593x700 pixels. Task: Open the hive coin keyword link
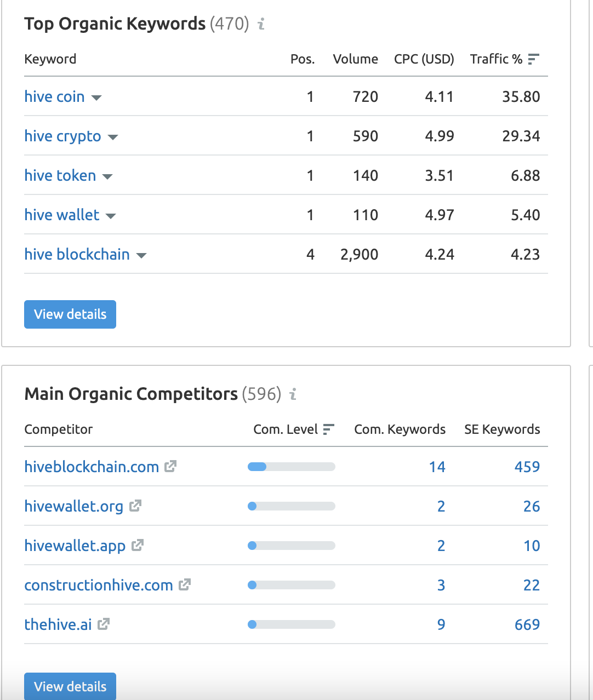55,96
